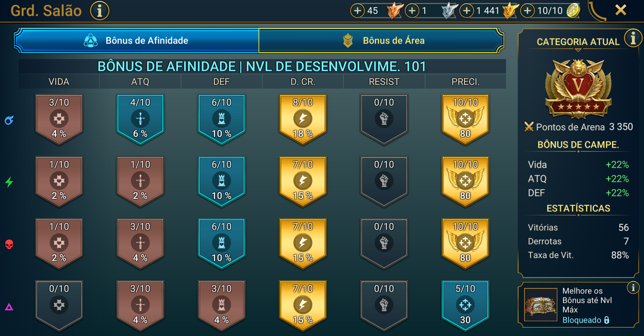
Task: Select Spirit DEF 6/10 bonus badge
Action: [222, 182]
